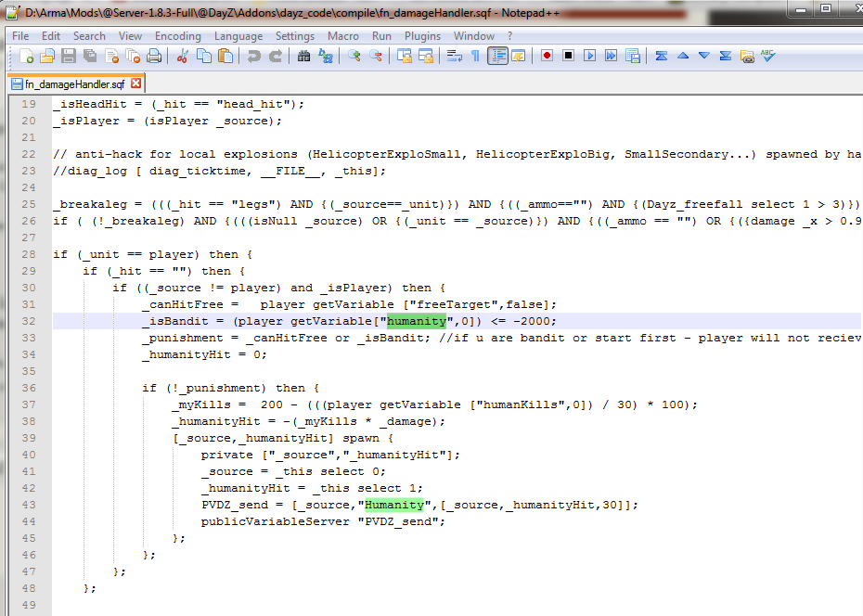The width and height of the screenshot is (863, 616).
Task: Open the Search menu
Action: 89,36
